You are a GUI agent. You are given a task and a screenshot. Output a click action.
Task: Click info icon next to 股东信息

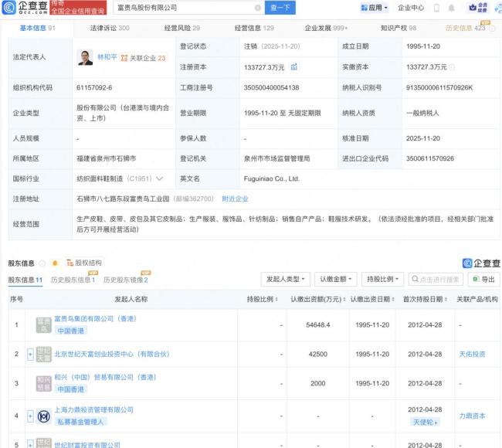(42, 263)
